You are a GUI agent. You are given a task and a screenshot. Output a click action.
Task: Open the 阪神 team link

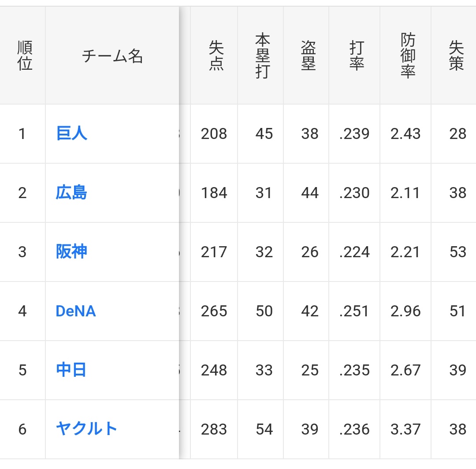point(71,251)
